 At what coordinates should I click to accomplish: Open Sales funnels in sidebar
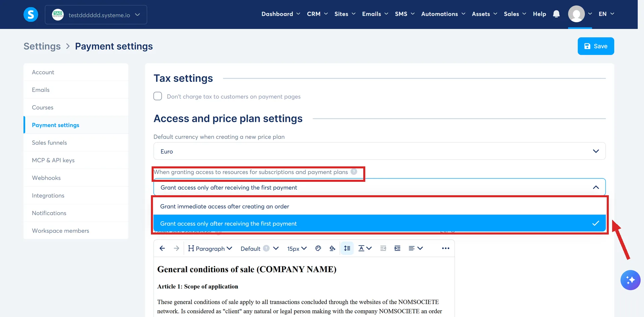(x=76, y=143)
